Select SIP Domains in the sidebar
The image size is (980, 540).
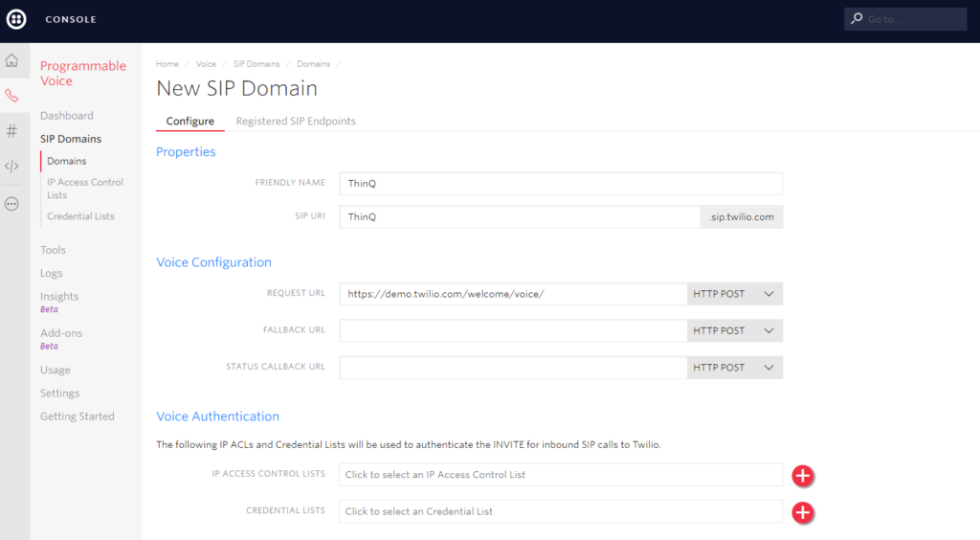pos(71,139)
